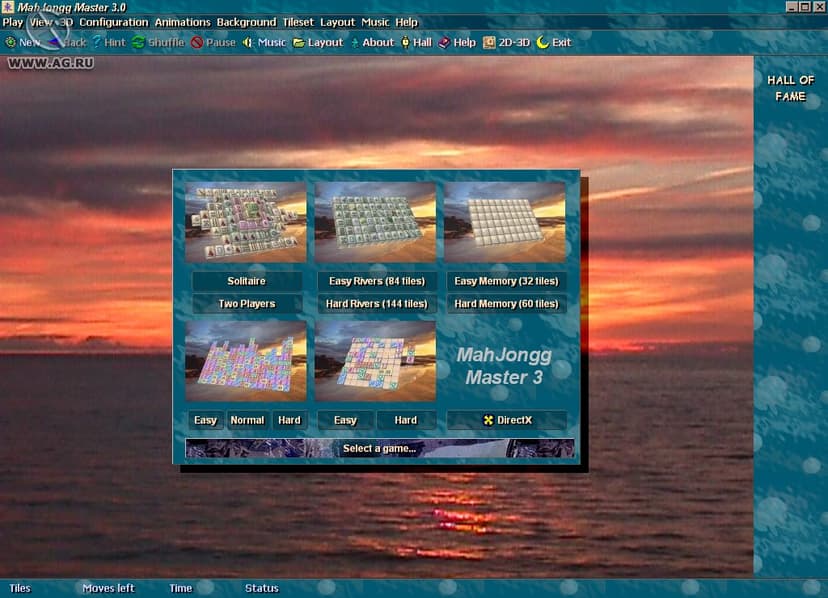Click the slanted board preview above Easy and Hard
Viewport: 828px width, 598px height.
(375, 361)
